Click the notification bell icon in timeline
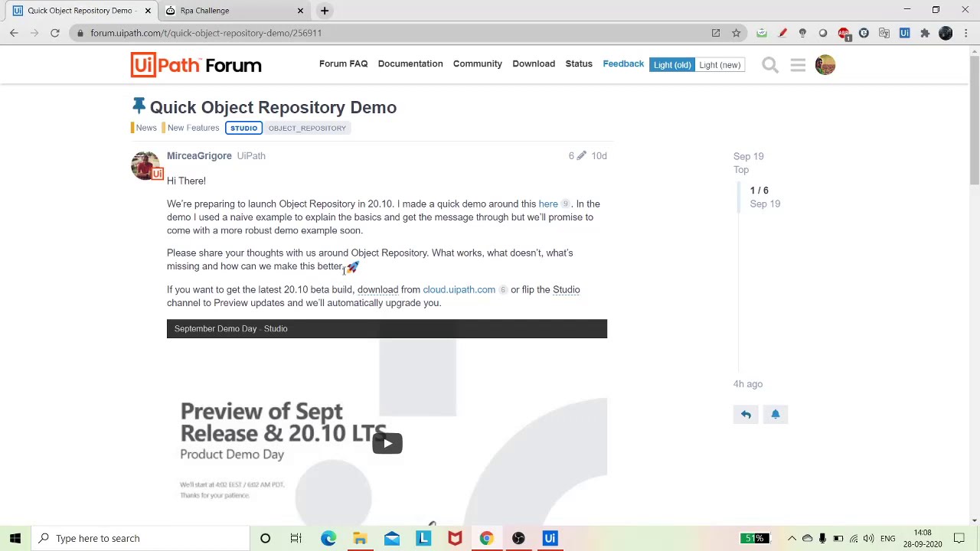Viewport: 980px width, 551px height. pyautogui.click(x=775, y=415)
